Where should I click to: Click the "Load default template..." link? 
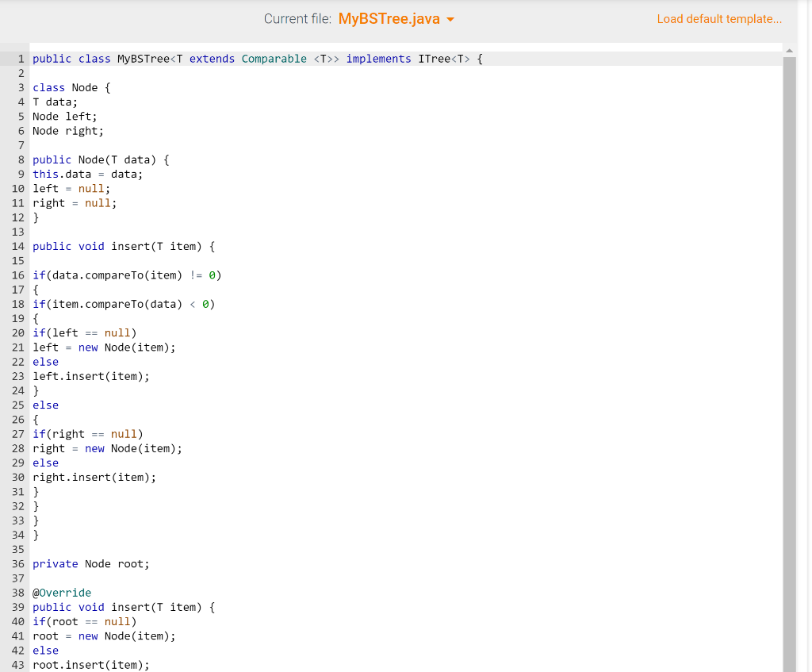pos(718,18)
